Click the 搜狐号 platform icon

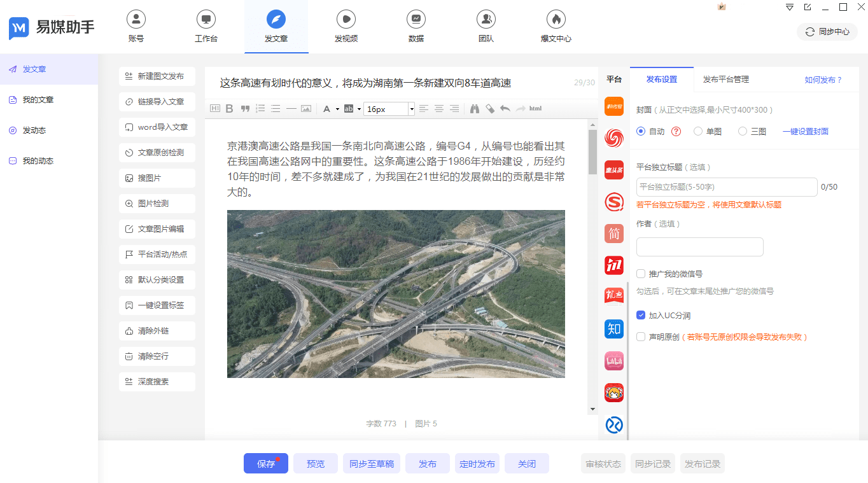[613, 202]
